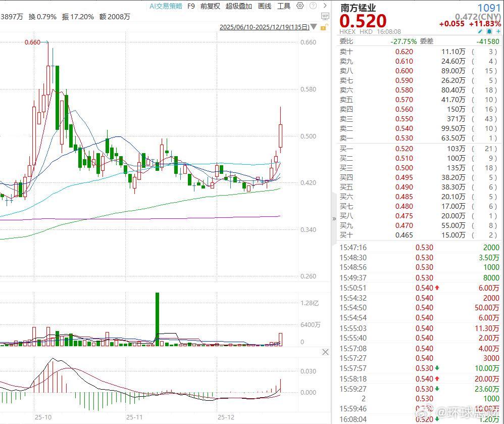Click the 委比 value -27.75%

tap(404, 41)
